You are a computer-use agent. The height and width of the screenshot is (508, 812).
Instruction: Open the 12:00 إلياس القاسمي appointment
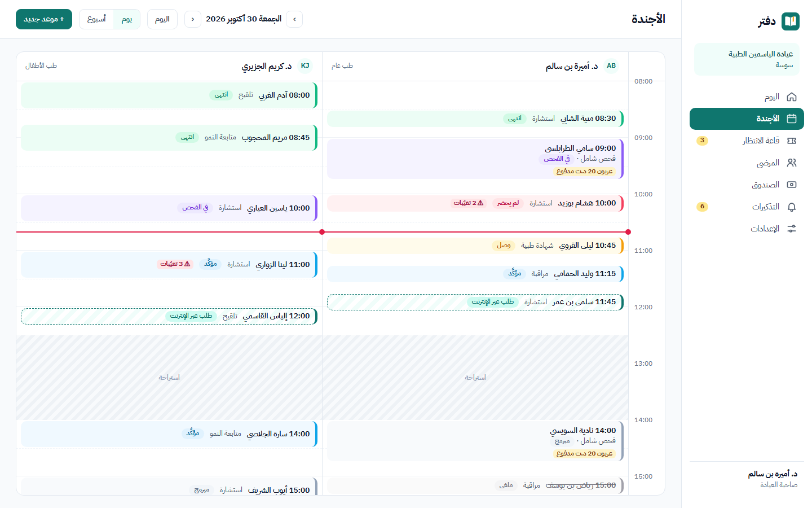pyautogui.click(x=169, y=316)
